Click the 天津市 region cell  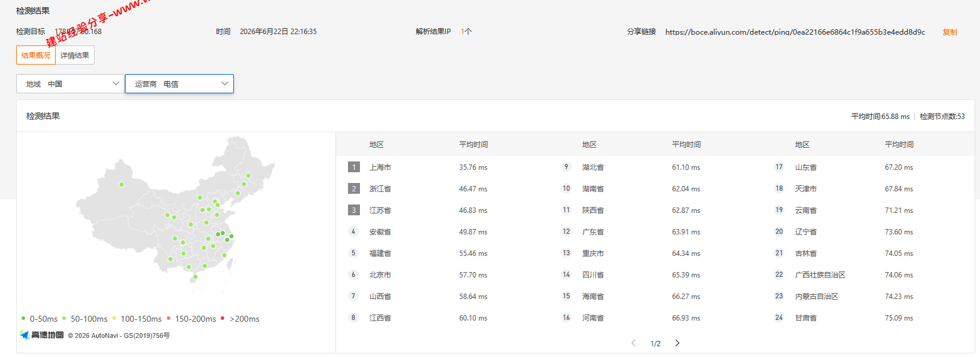pyautogui.click(x=806, y=189)
